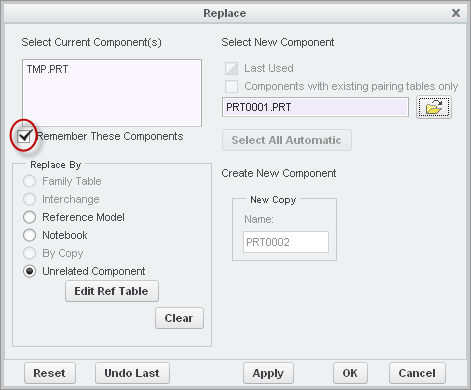Confirm with the OK button
The height and width of the screenshot is (390, 471).
click(350, 373)
